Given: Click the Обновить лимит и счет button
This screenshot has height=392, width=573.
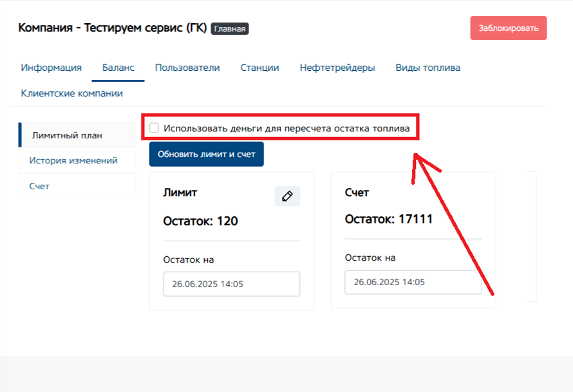Looking at the screenshot, I should pyautogui.click(x=207, y=154).
